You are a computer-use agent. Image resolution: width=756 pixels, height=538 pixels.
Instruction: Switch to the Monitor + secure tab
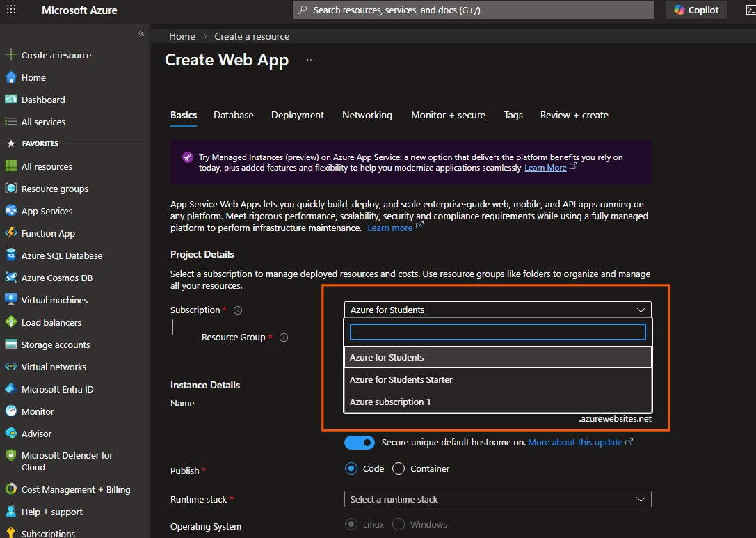coord(448,116)
